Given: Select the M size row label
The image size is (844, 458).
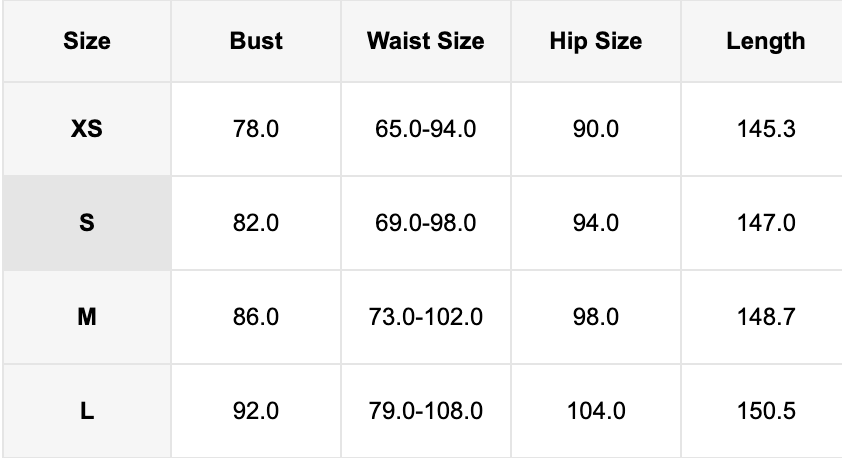Looking at the screenshot, I should coord(86,317).
